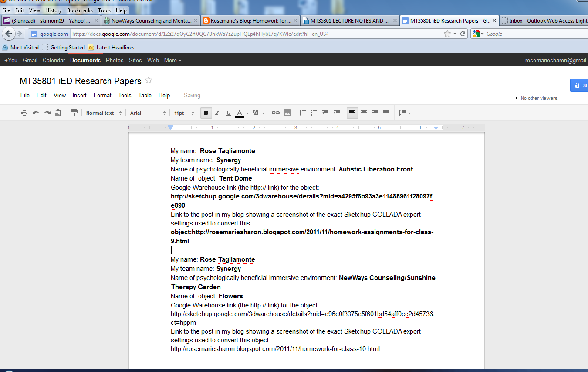Click the text color A button

[x=240, y=113]
